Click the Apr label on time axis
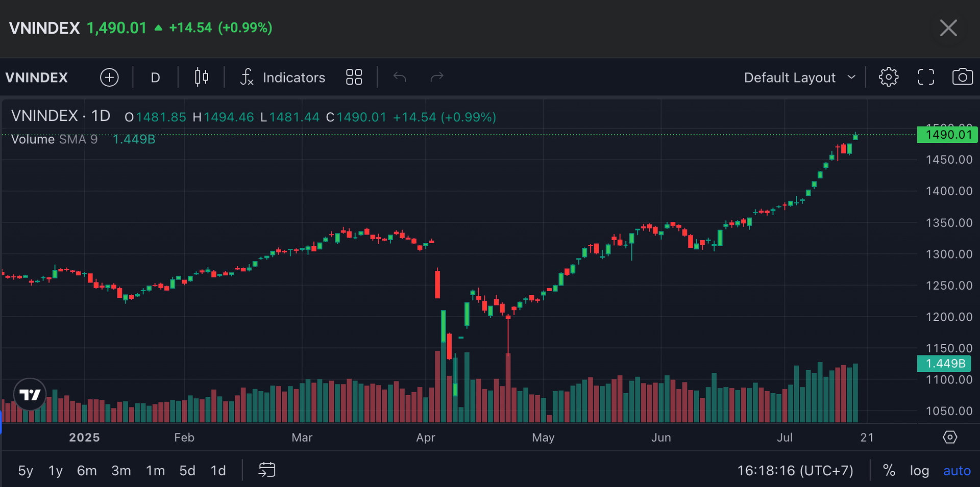 (426, 438)
